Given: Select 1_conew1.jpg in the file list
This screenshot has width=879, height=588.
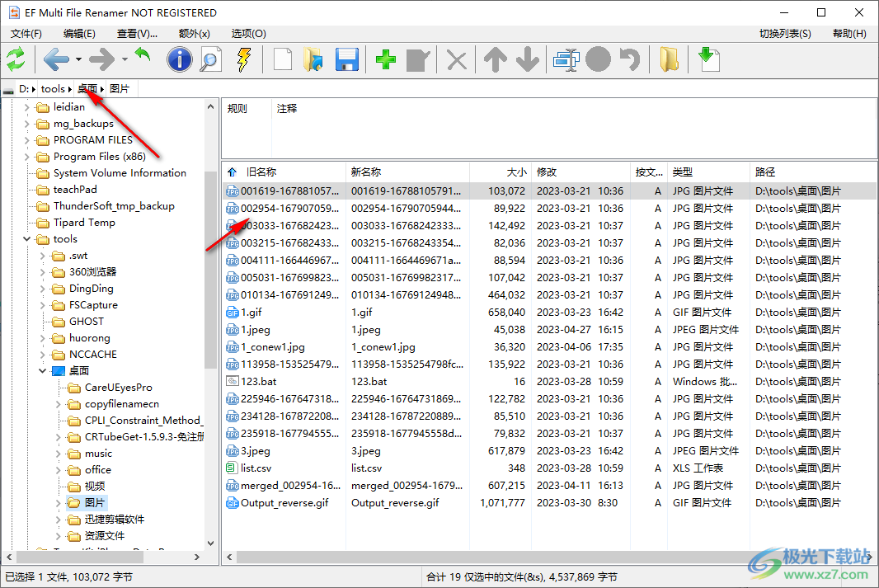Looking at the screenshot, I should [x=272, y=347].
